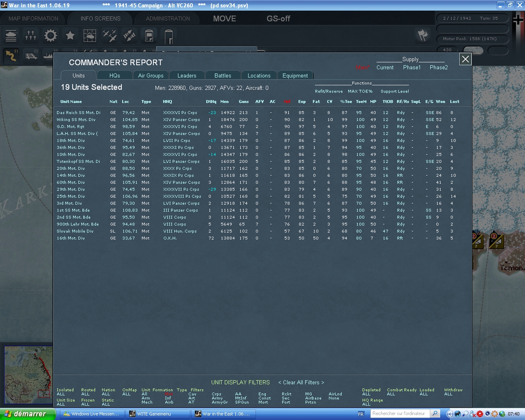Open the Battles tab
This screenshot has height=420, width=525.
(x=223, y=75)
